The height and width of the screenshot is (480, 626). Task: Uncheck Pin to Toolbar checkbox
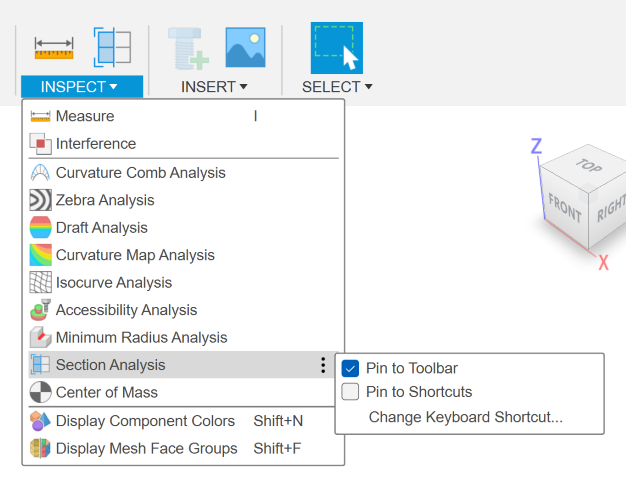pos(350,368)
